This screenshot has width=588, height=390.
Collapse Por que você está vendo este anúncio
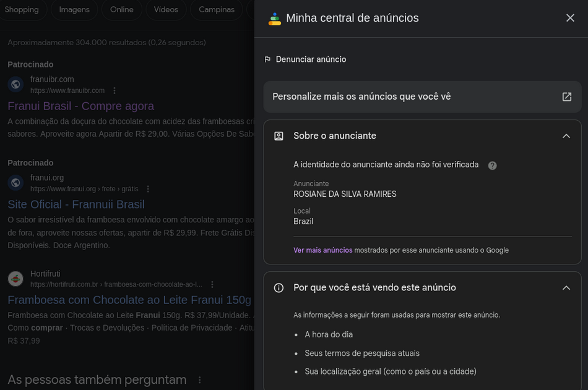pyautogui.click(x=566, y=288)
